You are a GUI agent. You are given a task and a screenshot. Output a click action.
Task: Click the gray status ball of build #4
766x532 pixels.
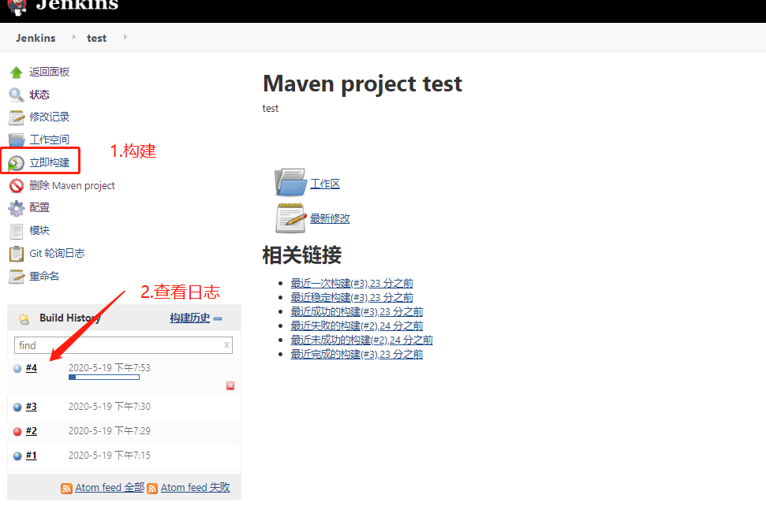click(17, 369)
